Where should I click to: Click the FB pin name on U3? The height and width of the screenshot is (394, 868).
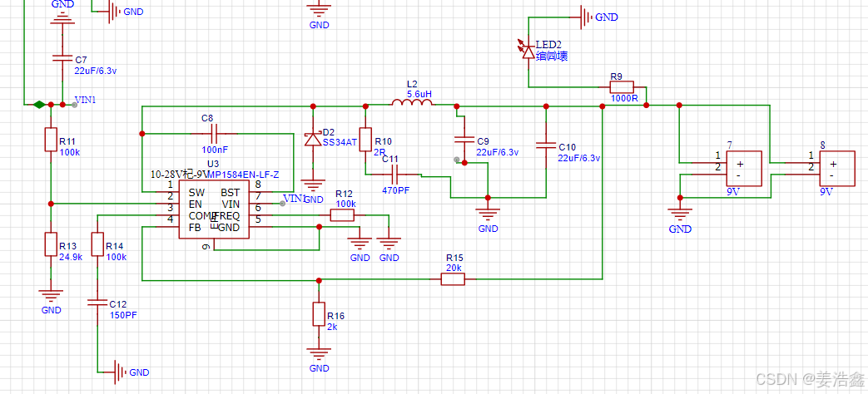(x=195, y=227)
